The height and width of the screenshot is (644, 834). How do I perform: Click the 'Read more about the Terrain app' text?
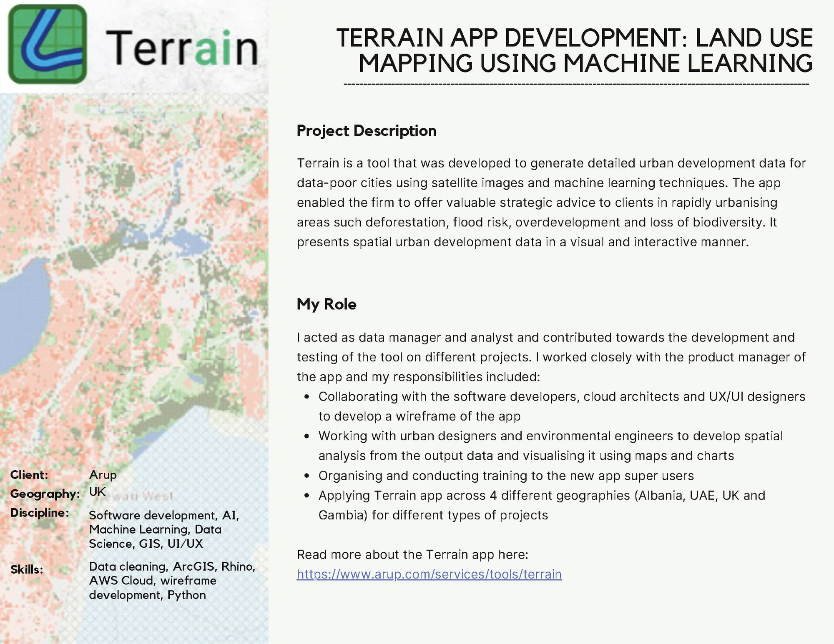pos(413,554)
